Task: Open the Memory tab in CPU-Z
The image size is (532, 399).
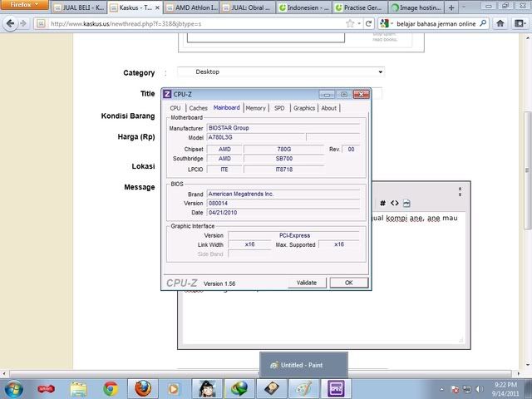Action: [255, 108]
